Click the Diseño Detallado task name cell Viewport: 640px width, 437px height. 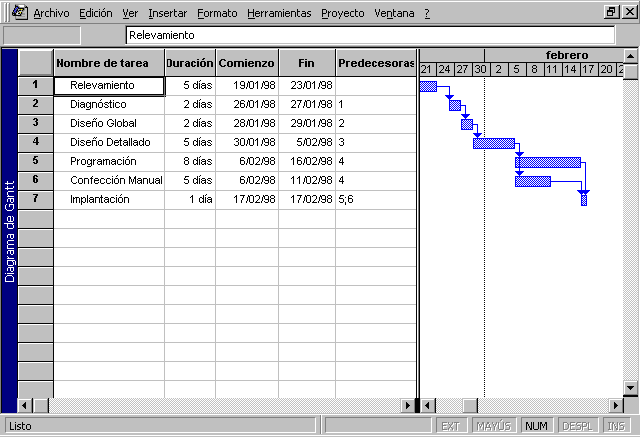click(x=109, y=142)
